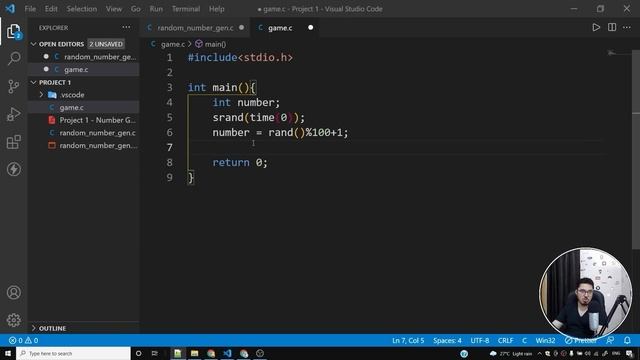640x360 pixels.
Task: Open the Manage gear settings icon
Action: click(13, 320)
